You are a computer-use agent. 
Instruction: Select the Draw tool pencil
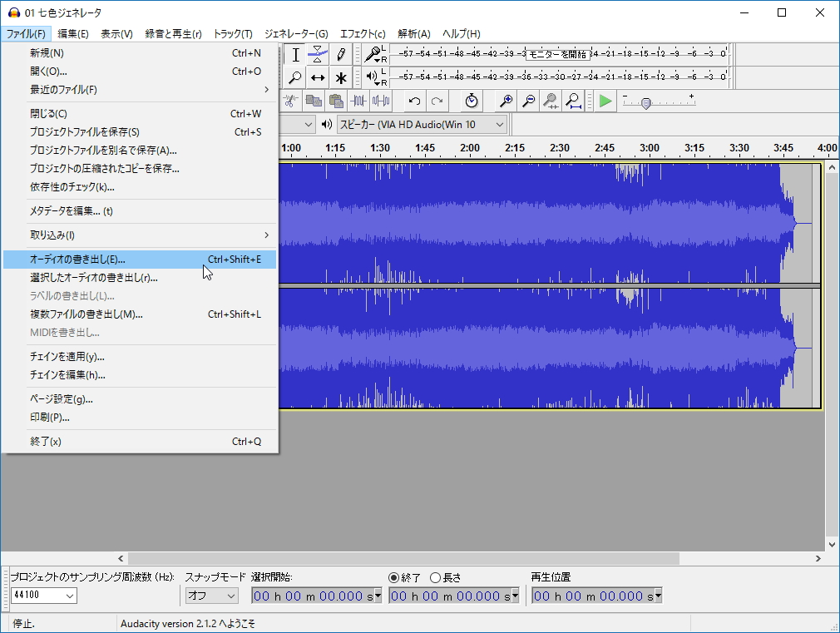(x=341, y=54)
